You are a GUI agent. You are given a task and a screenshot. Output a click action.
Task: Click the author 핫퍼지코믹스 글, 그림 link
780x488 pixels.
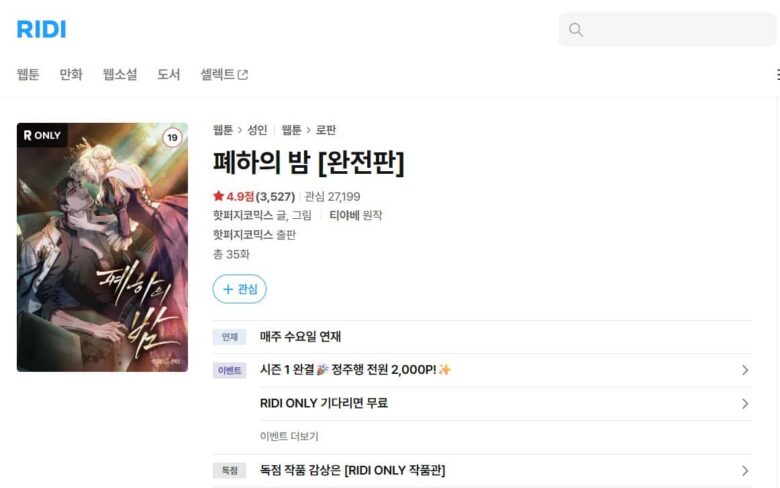[262, 215]
